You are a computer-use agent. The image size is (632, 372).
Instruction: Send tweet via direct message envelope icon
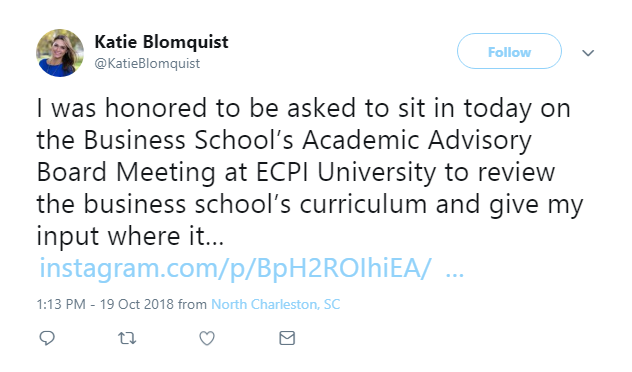coord(287,338)
